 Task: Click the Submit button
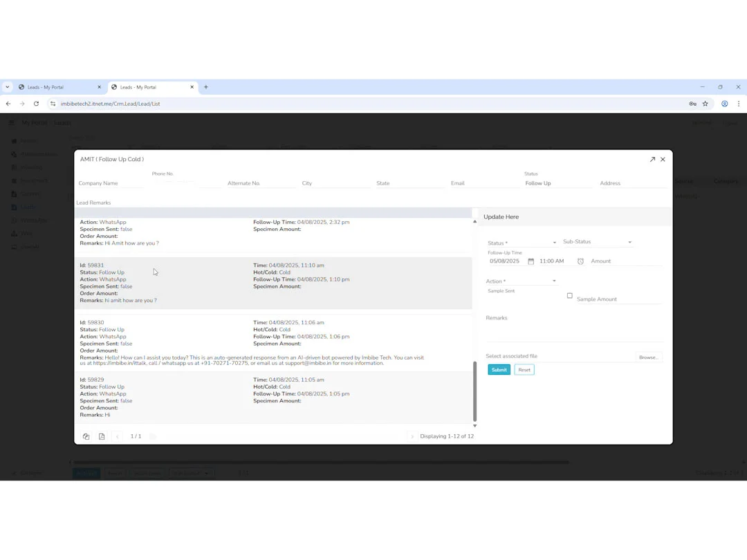pos(499,369)
